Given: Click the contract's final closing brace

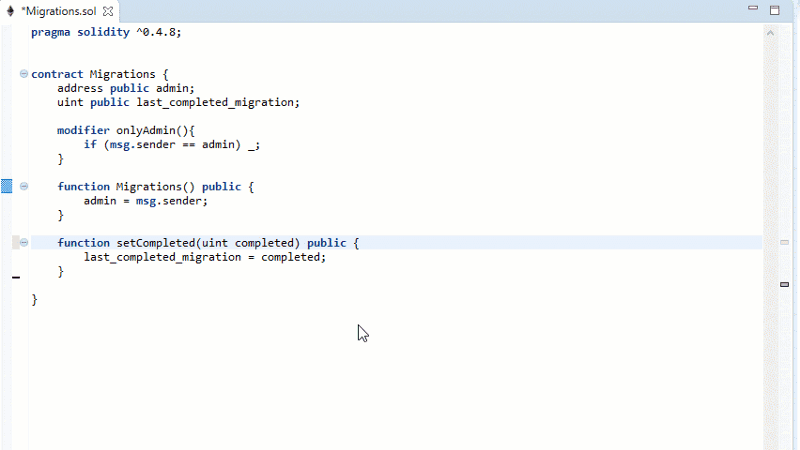Looking at the screenshot, I should point(35,299).
